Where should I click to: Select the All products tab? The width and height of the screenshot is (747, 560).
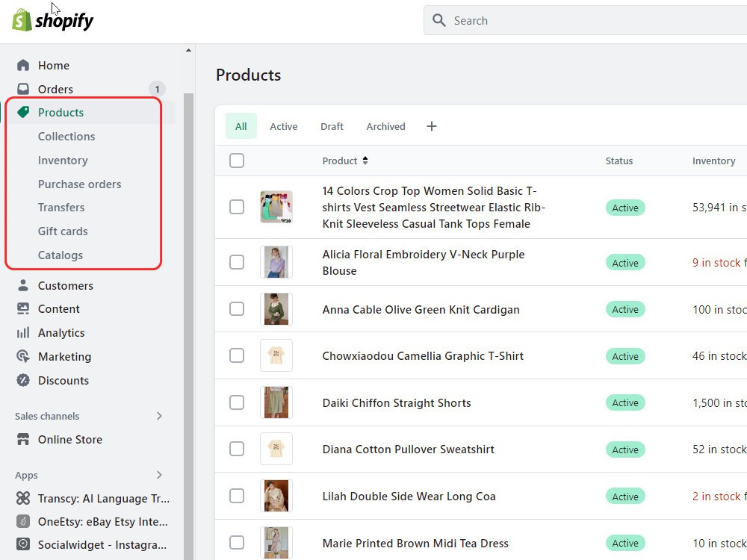[241, 126]
